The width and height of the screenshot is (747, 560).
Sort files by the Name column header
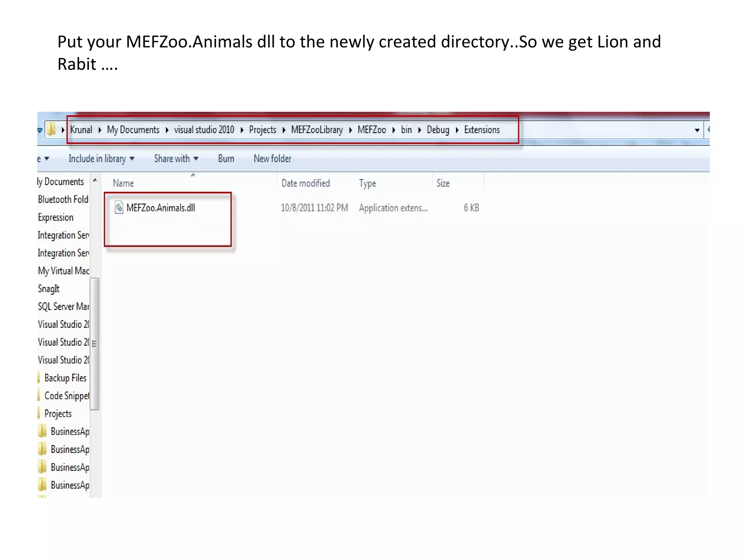123,183
